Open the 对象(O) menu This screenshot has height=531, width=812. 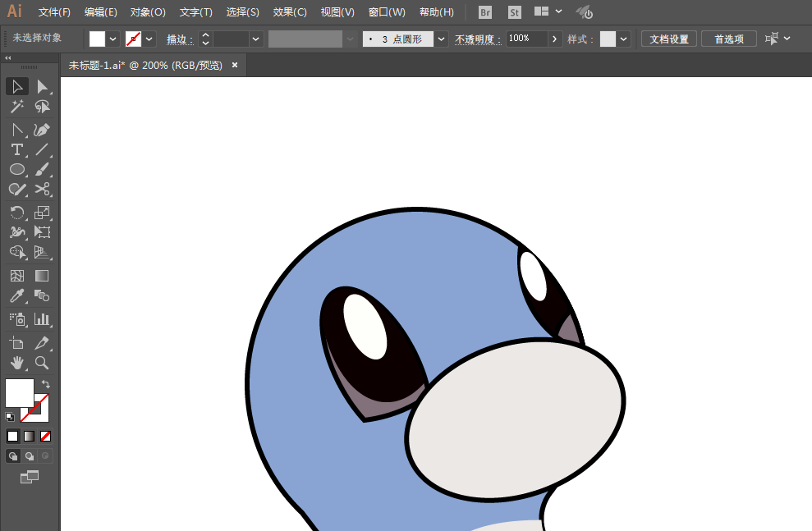(148, 12)
